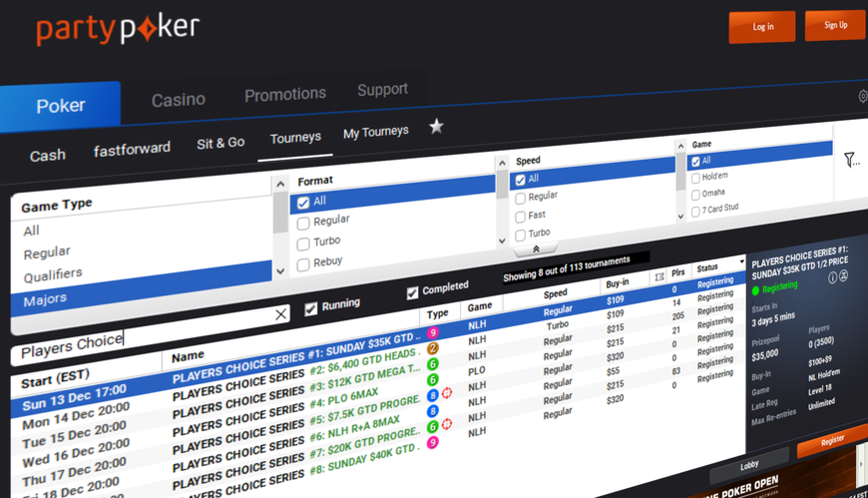Click the blue 8 badge on series #6

point(433,411)
